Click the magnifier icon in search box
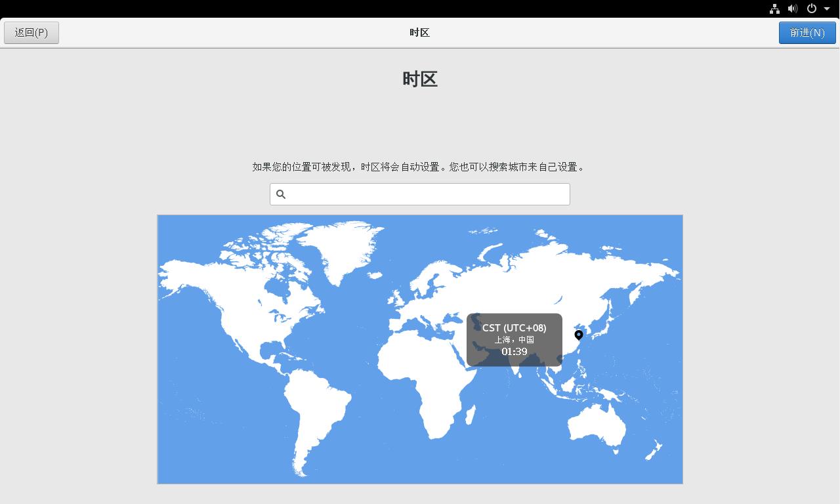This screenshot has height=504, width=840. pyautogui.click(x=281, y=194)
